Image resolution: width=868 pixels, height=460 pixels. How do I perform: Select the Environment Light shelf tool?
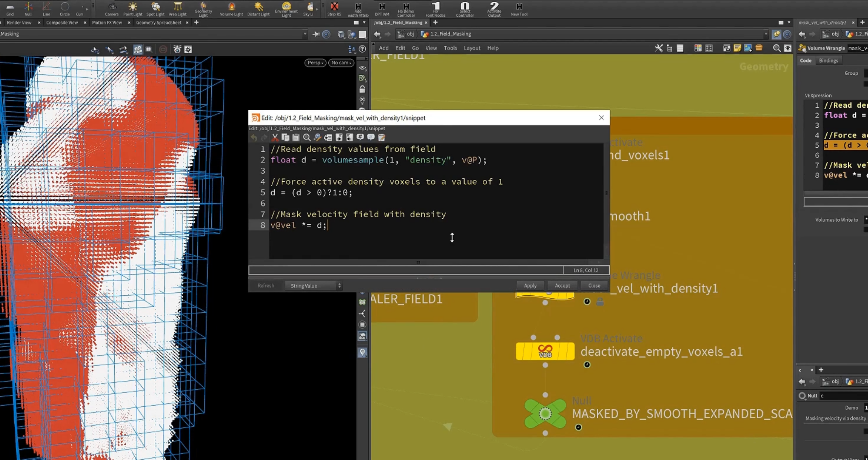(286, 9)
